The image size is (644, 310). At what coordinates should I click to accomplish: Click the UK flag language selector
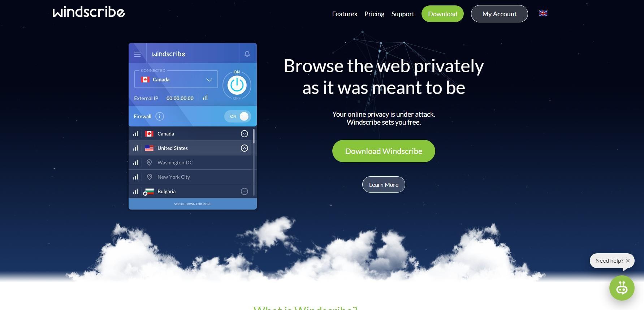pos(543,13)
